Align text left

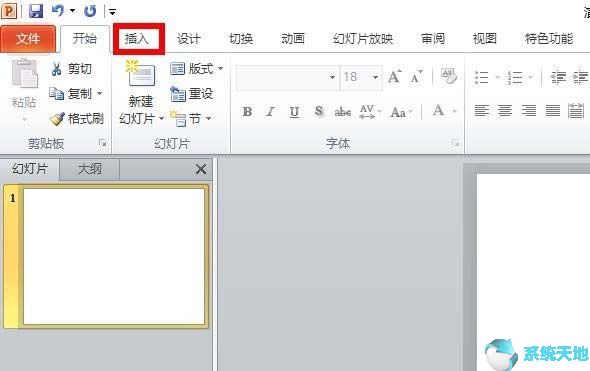(x=482, y=111)
